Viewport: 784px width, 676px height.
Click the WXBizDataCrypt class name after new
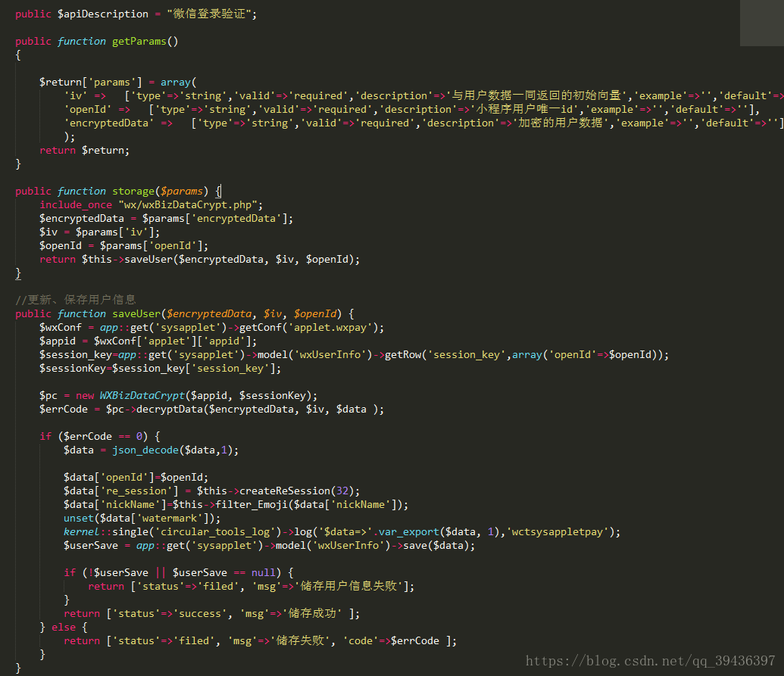coord(142,396)
